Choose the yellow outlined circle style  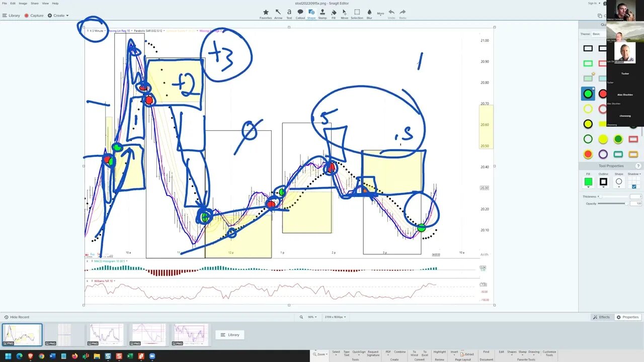pyautogui.click(x=588, y=109)
